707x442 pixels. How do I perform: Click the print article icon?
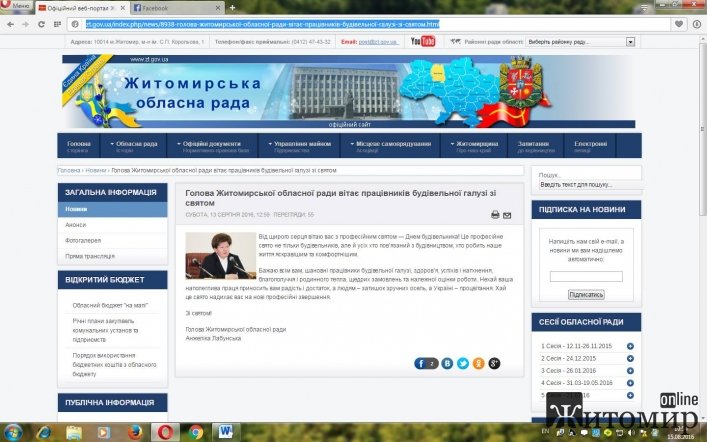[495, 215]
